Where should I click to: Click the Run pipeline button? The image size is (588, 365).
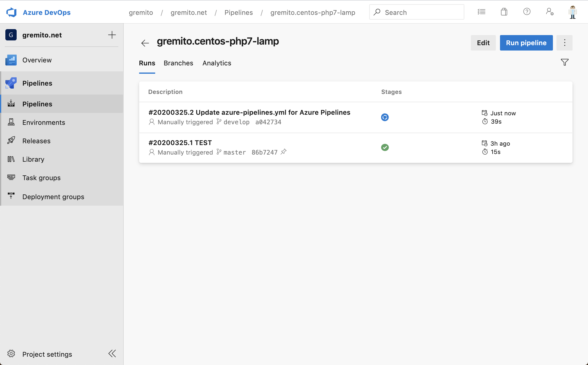coord(526,43)
